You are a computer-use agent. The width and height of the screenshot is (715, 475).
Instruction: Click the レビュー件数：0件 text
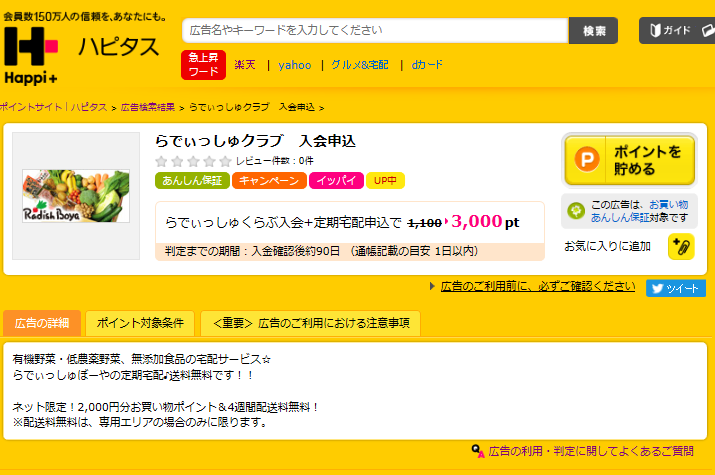point(275,161)
